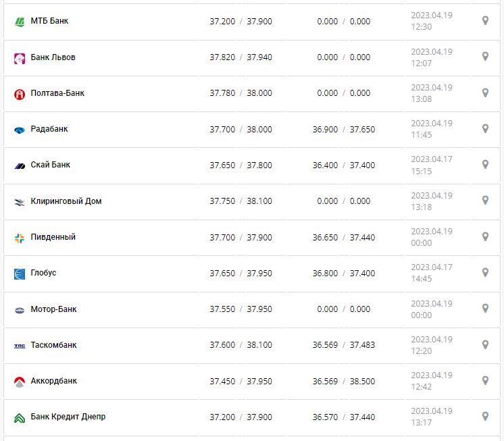The width and height of the screenshot is (504, 441).
Task: Open the Клиринговый Дом bank link
Action: coord(66,201)
